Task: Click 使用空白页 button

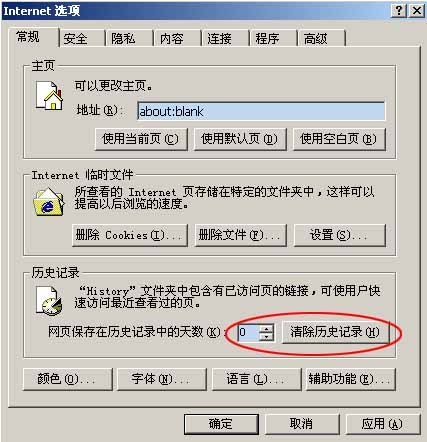Action: pyautogui.click(x=339, y=139)
